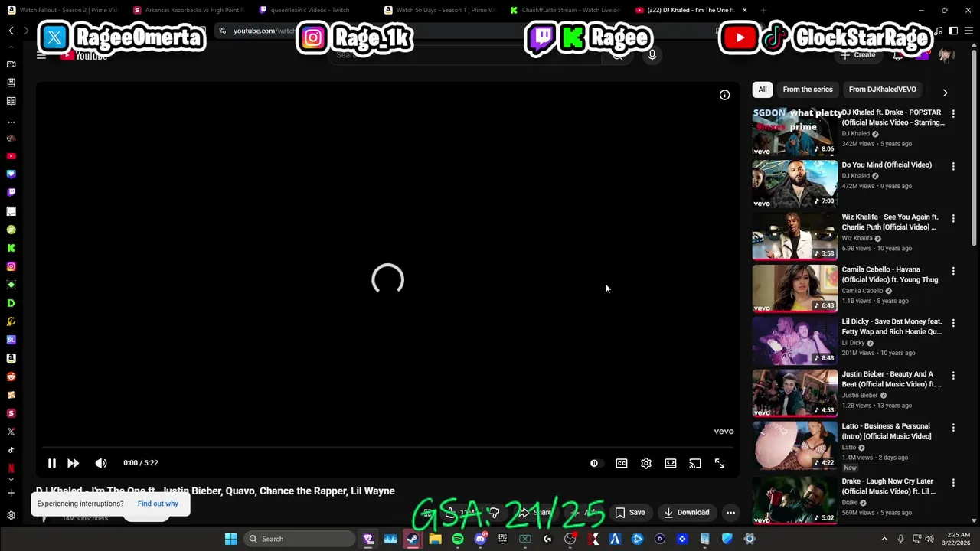Screen dimensions: 980x551
Task: Open the Lil Dicky $ave Dat Money title
Action: coord(892,327)
